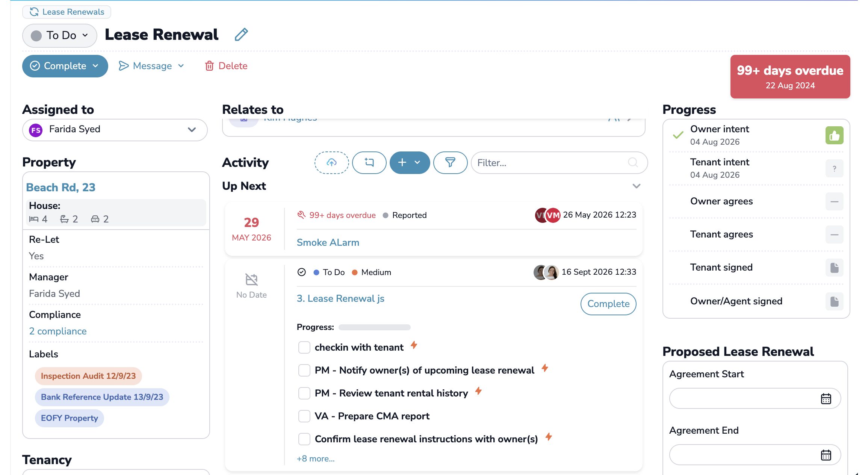Image resolution: width=868 pixels, height=475 pixels.
Task: Tick the checkin with tenant checkbox
Action: 304,347
